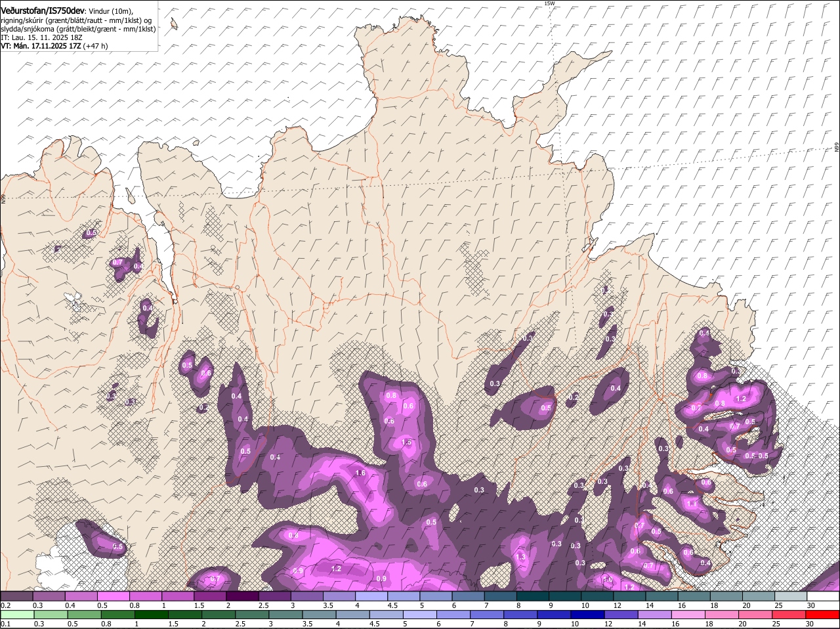Click the initial time 'IT: Lau. 15. 11. 2025 18Z'

pos(41,37)
